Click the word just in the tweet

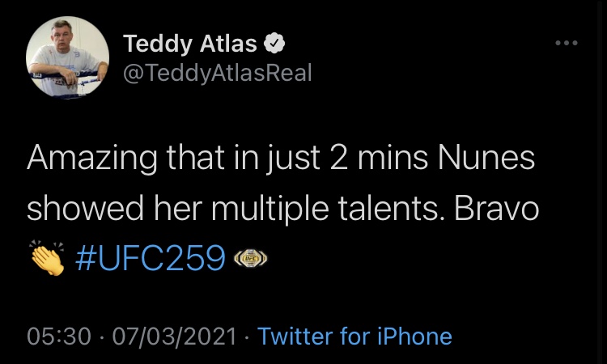point(292,159)
